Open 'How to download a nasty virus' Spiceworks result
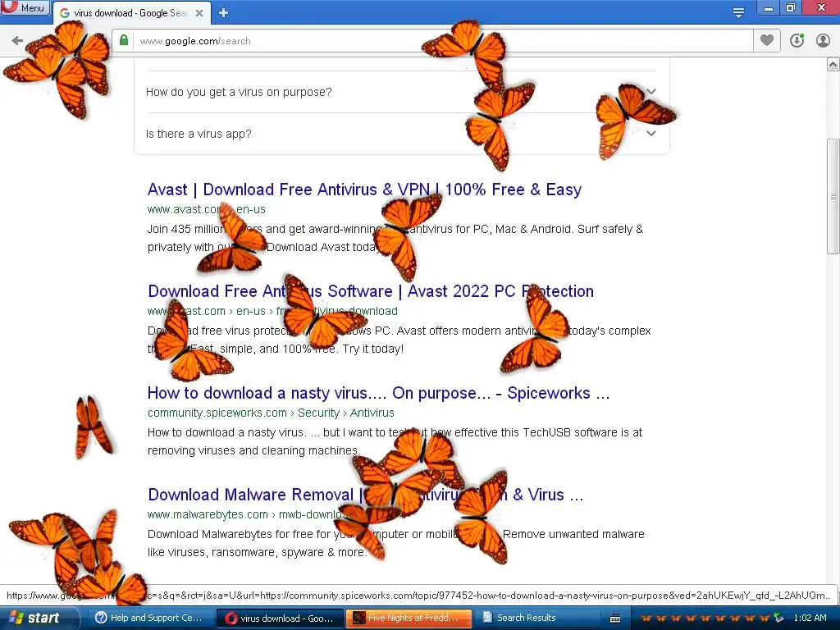Screen dimensions: 840x630 tap(379, 393)
